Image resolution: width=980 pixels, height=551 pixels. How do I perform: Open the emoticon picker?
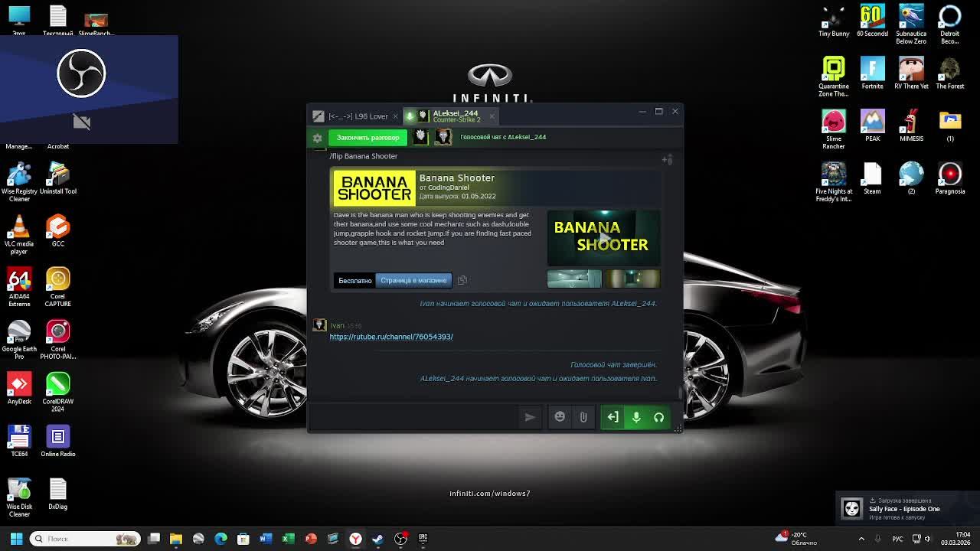[560, 417]
